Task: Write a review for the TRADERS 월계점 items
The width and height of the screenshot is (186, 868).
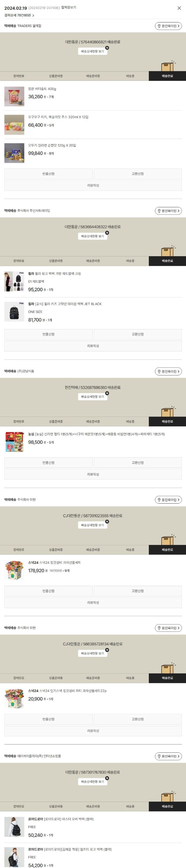Action: (93, 185)
